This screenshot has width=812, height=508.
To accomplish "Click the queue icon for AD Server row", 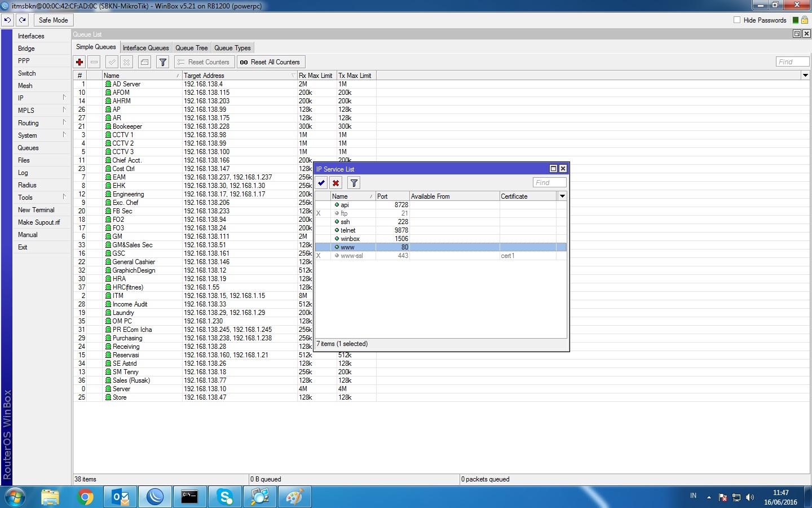I will click(108, 84).
